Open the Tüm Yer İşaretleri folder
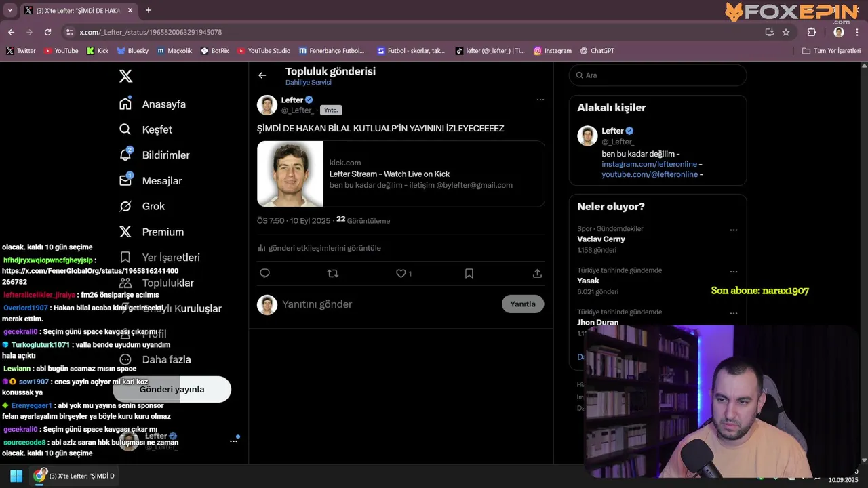868x488 pixels. click(831, 51)
